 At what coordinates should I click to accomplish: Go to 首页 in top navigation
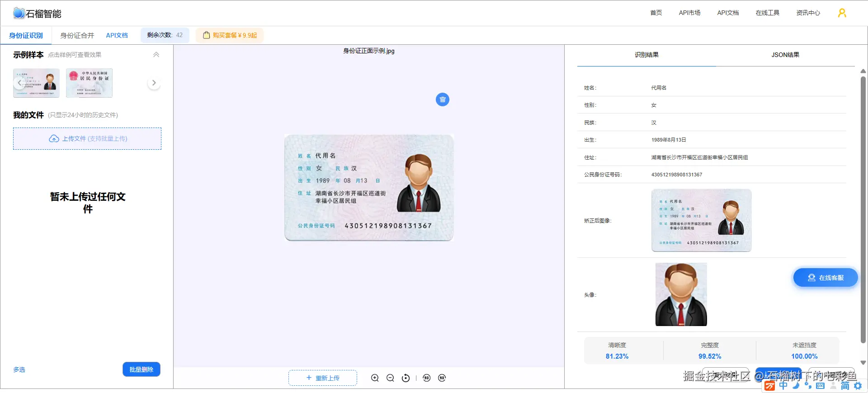click(x=656, y=13)
